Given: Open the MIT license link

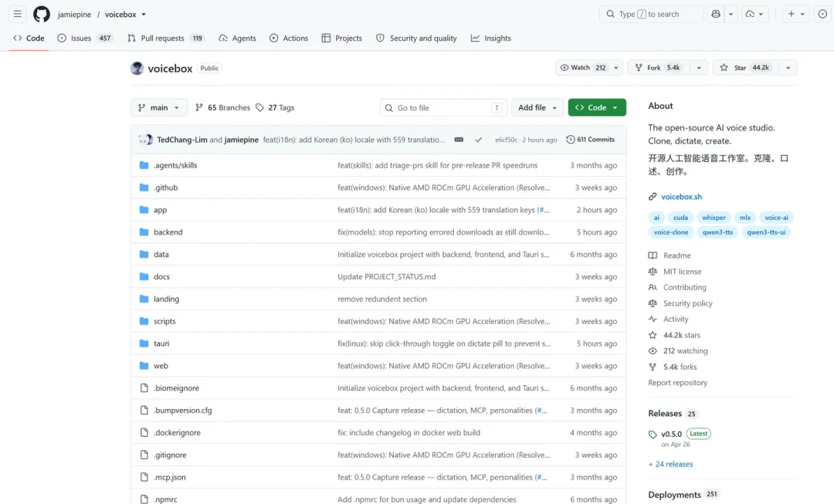Looking at the screenshot, I should coord(682,272).
